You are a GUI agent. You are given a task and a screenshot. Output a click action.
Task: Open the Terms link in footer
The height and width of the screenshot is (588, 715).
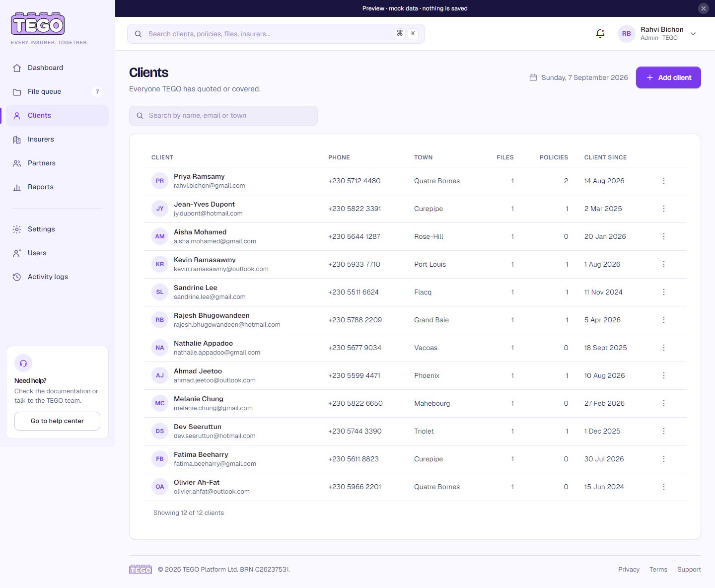point(658,570)
